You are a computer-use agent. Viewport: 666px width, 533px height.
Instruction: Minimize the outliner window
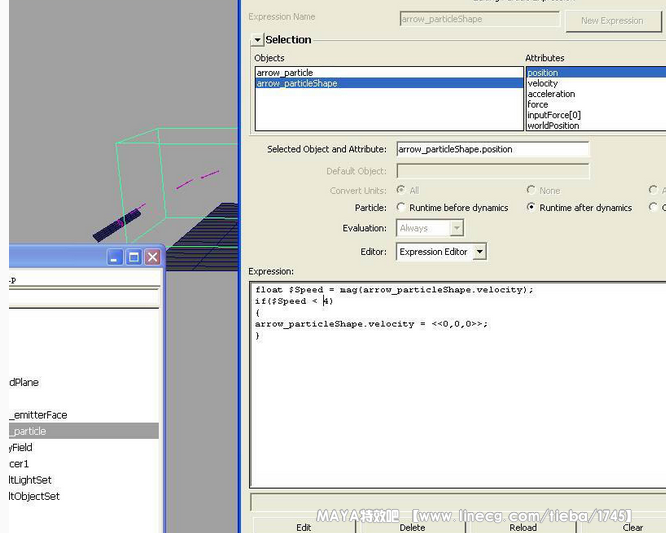click(115, 257)
